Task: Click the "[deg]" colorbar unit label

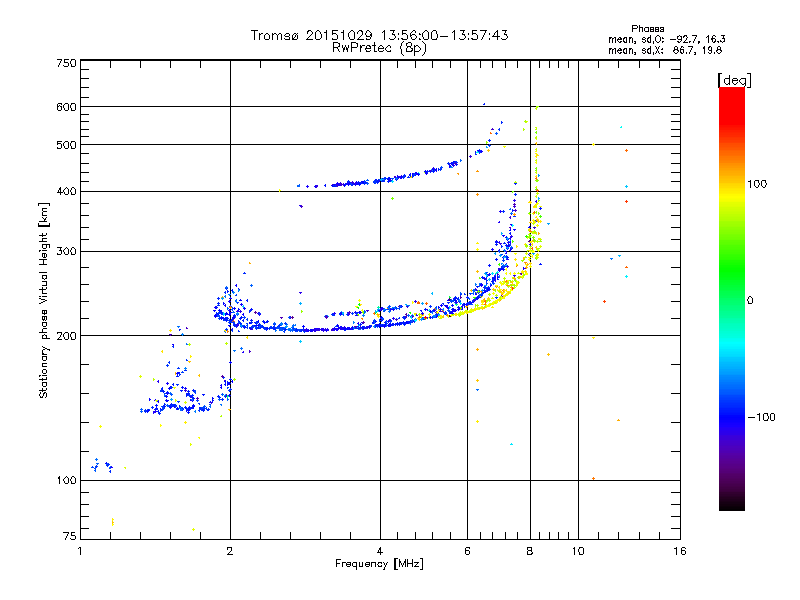Action: [x=734, y=80]
